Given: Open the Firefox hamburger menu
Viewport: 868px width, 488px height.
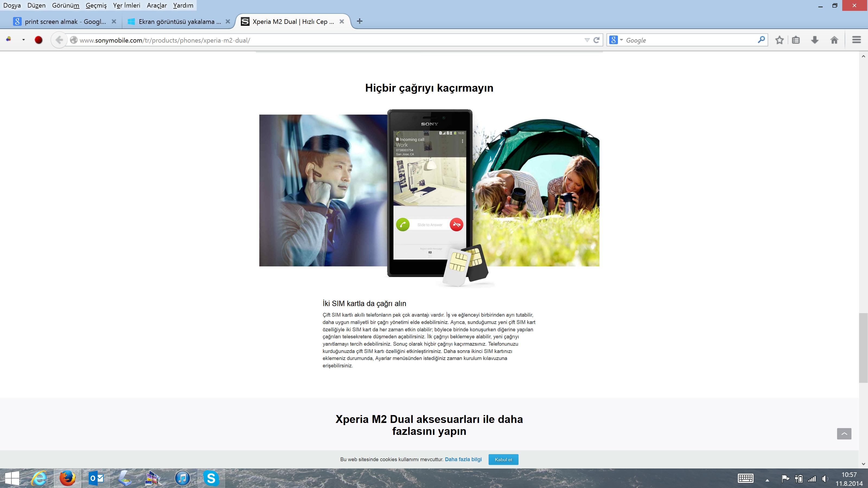Looking at the screenshot, I should [857, 40].
